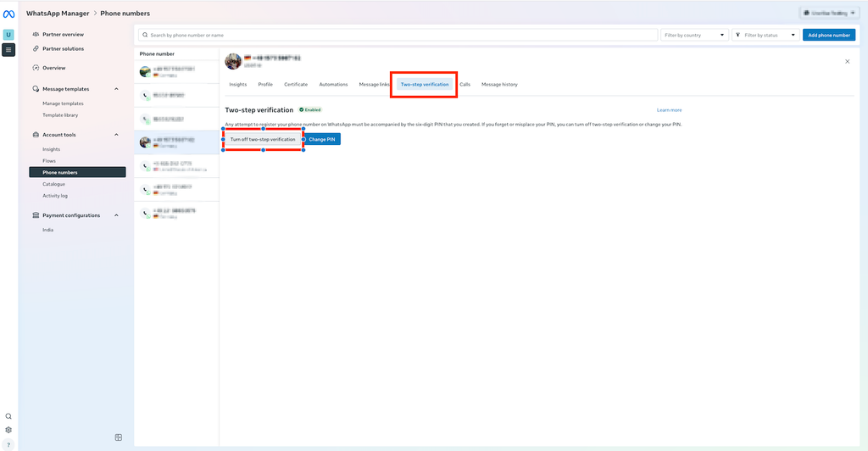Collapse the Message templates section

[x=116, y=89]
